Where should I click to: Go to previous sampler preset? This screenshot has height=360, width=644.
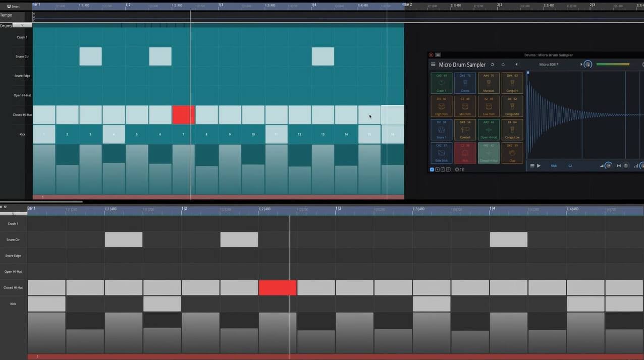(516, 65)
